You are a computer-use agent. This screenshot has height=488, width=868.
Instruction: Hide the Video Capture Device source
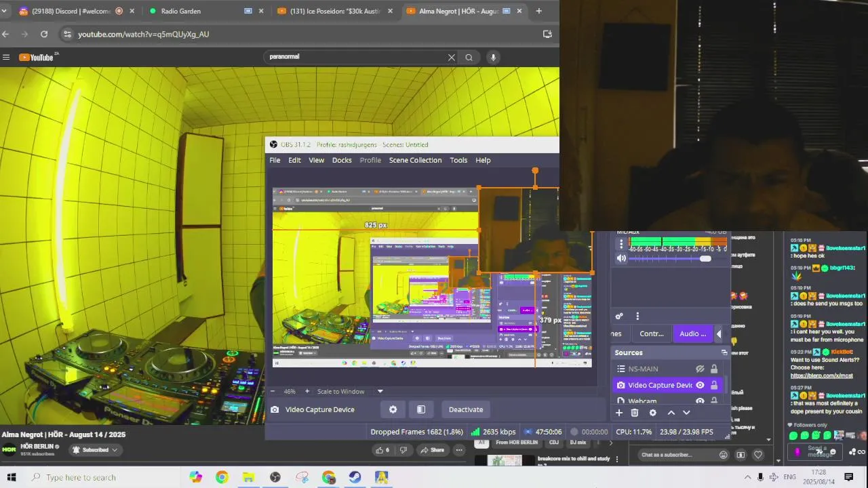click(x=700, y=385)
